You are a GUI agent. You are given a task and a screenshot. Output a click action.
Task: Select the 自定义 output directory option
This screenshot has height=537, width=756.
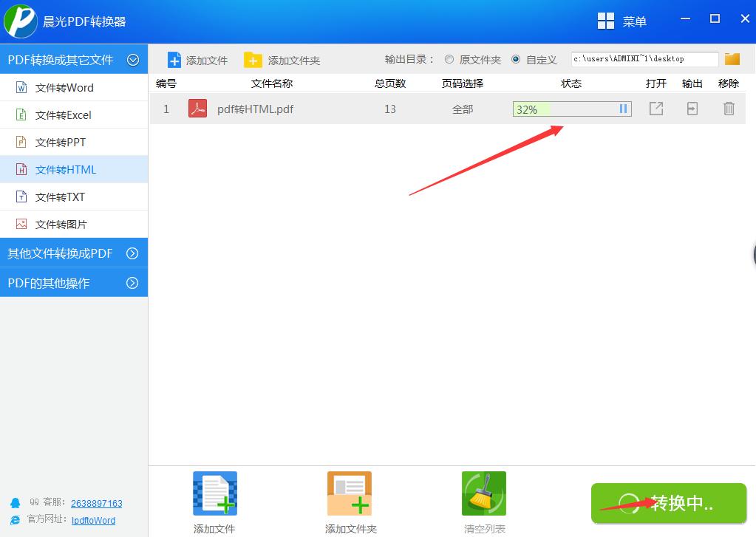(515, 59)
